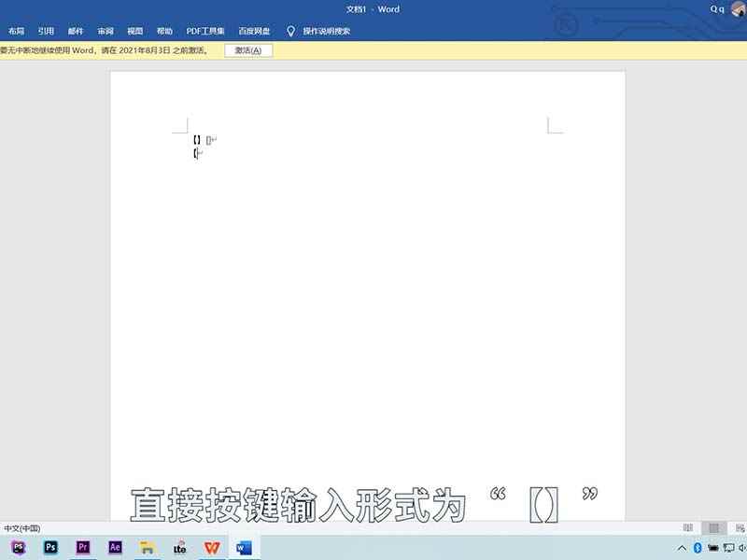This screenshot has width=747, height=560.
Task: Toggle the input method language 中文(中国)
Action: tap(21, 527)
